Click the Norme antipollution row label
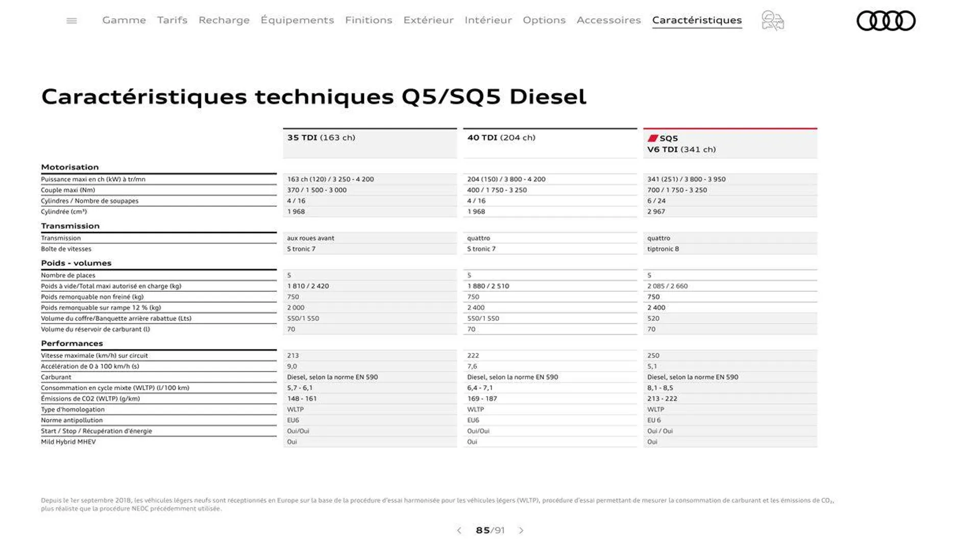The width and height of the screenshot is (980, 551). click(71, 420)
